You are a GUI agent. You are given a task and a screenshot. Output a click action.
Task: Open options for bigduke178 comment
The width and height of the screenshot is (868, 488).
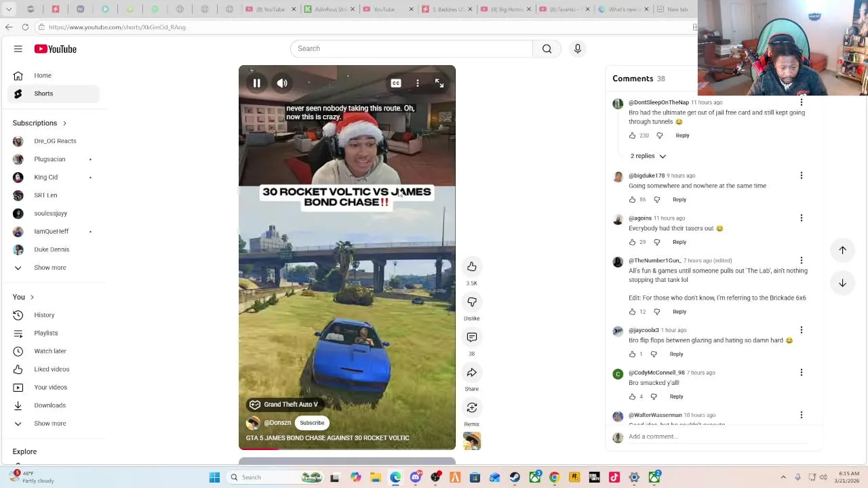click(x=802, y=176)
